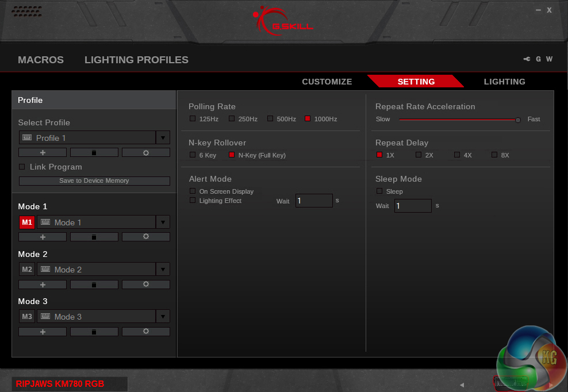This screenshot has height=392, width=568.
Task: Open Mode 2 settings gear
Action: [146, 285]
